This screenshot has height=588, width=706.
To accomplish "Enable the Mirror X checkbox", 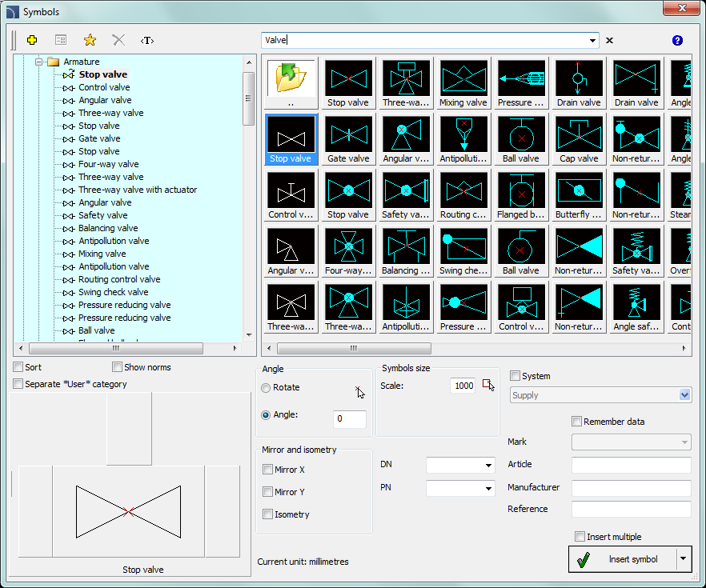I will pyautogui.click(x=267, y=470).
